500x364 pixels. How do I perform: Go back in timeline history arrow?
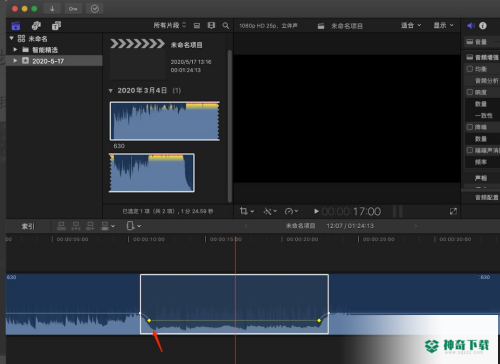246,226
